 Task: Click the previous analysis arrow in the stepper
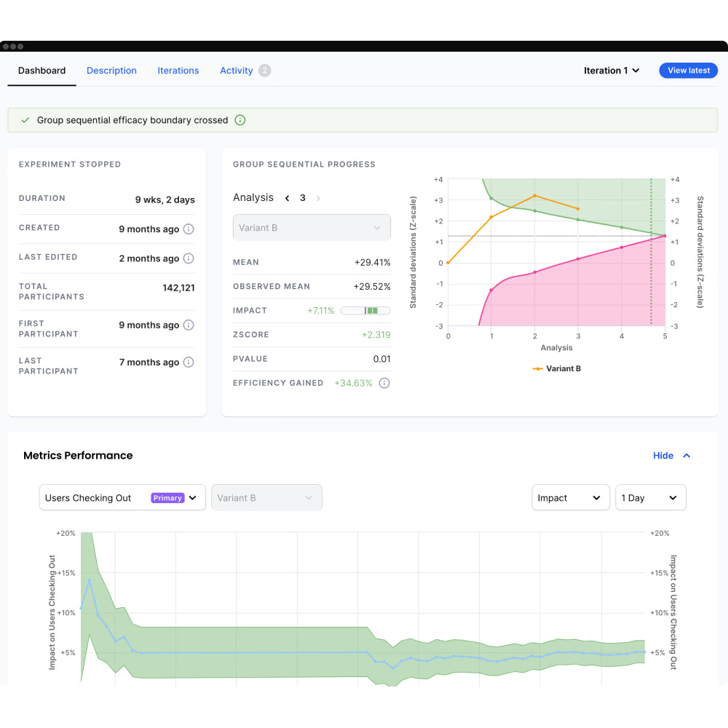pos(286,197)
